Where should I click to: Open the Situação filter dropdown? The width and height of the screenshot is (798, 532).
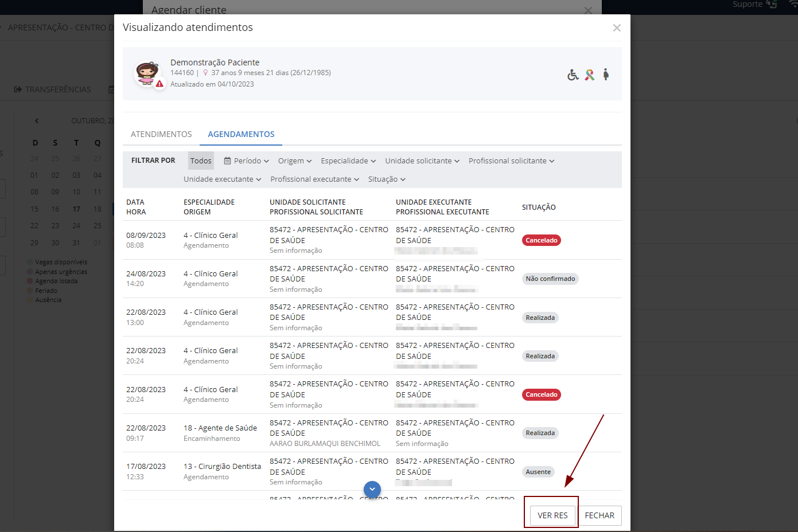387,179
